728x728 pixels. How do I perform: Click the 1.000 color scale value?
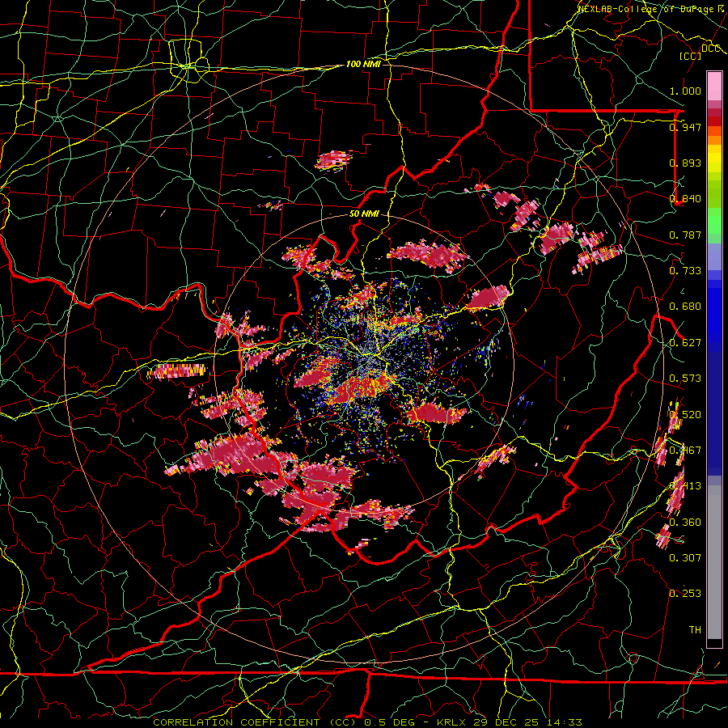click(685, 91)
